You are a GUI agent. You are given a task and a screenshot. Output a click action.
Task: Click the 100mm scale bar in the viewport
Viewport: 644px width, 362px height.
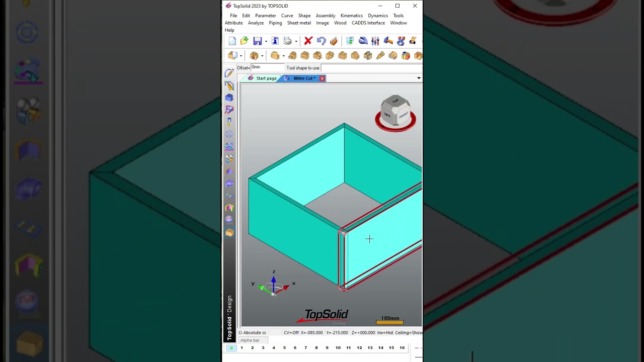[x=390, y=320]
